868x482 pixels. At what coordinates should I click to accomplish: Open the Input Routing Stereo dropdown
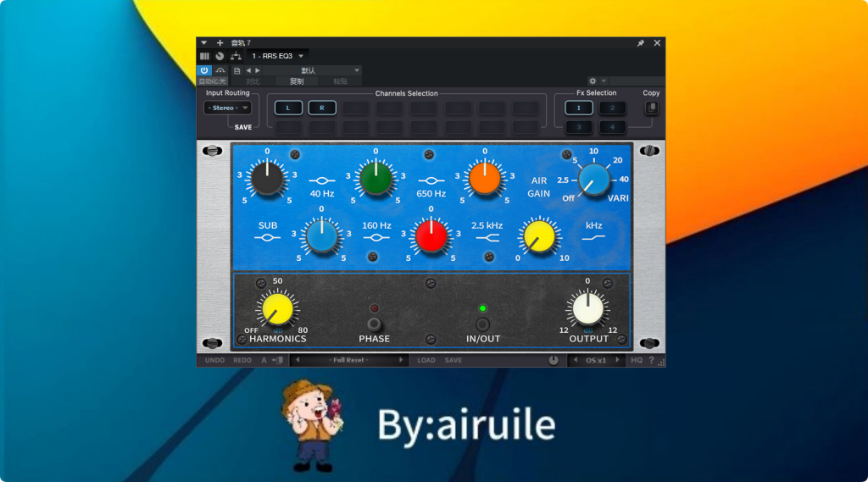pos(227,108)
